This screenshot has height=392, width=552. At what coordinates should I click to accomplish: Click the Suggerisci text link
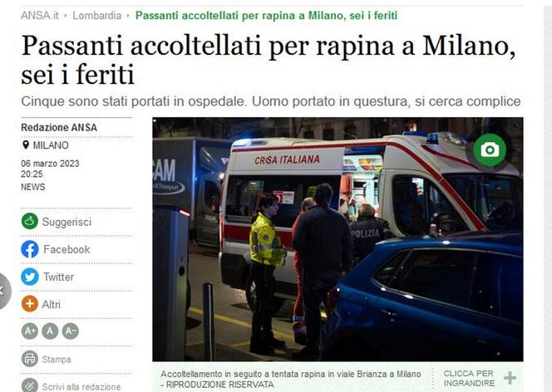coord(67,222)
